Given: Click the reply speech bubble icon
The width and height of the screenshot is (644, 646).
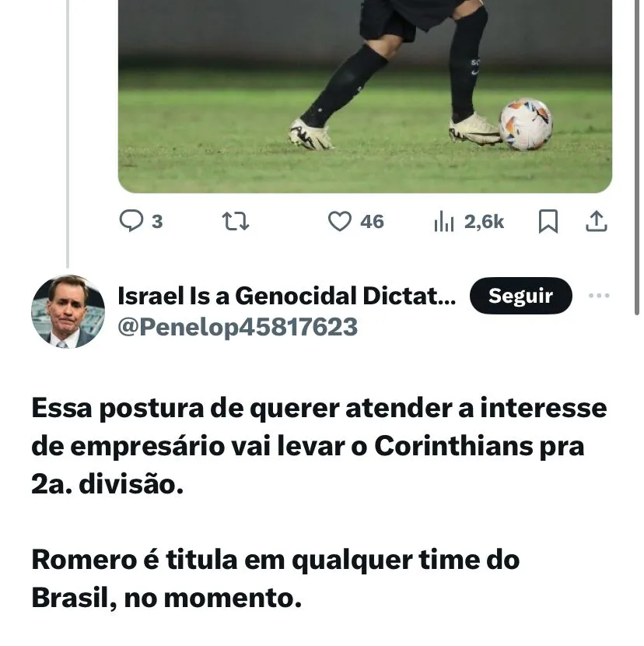Looking at the screenshot, I should 131,222.
